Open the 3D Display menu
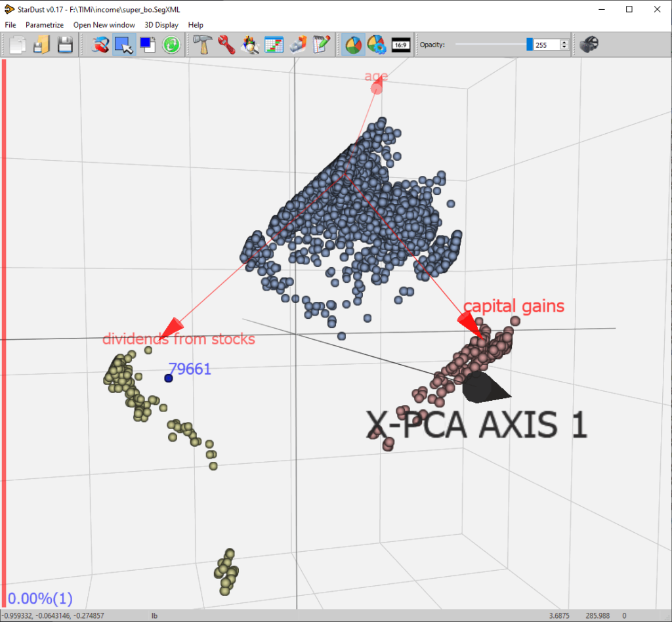 pyautogui.click(x=161, y=25)
